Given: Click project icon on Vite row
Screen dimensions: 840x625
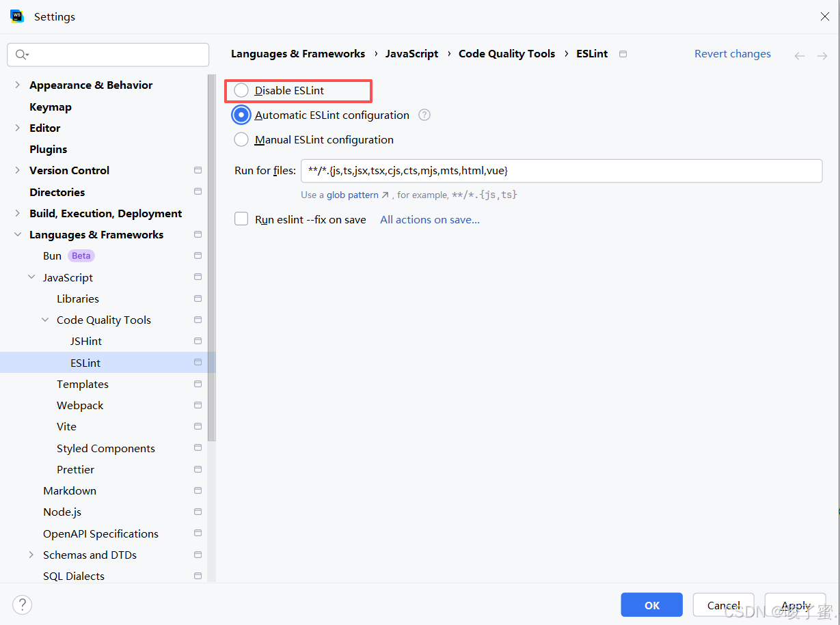Looking at the screenshot, I should point(198,426).
